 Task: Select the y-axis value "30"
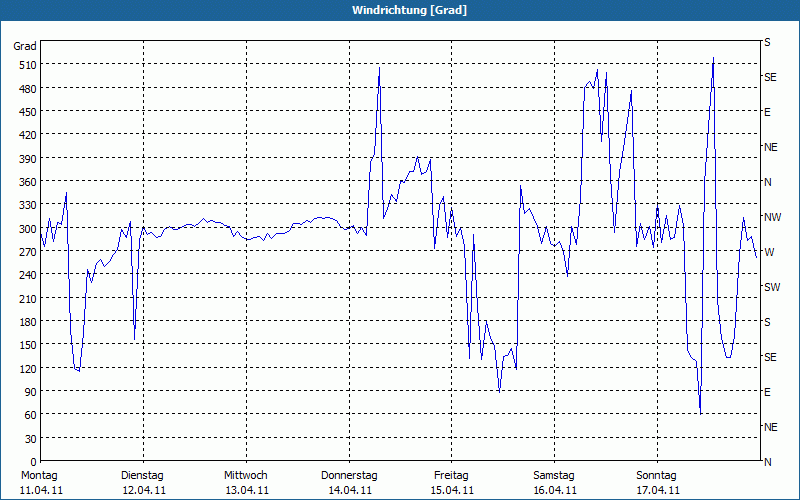[31, 439]
